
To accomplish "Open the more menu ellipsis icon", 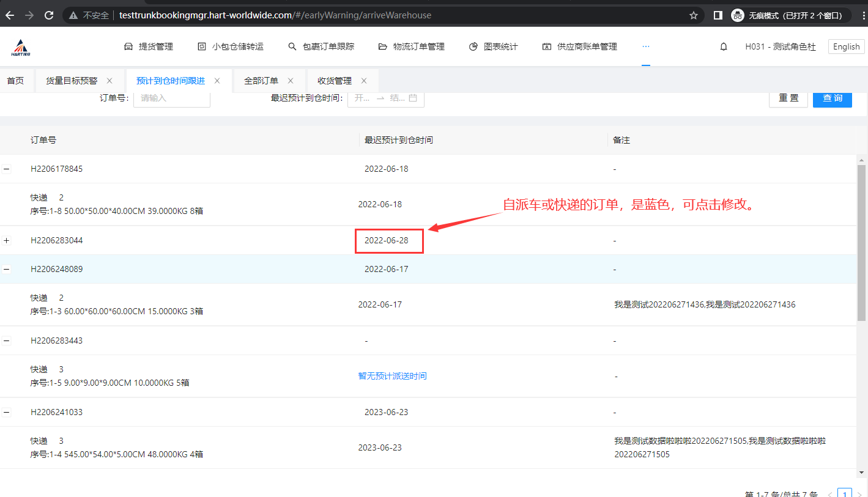I will [646, 46].
